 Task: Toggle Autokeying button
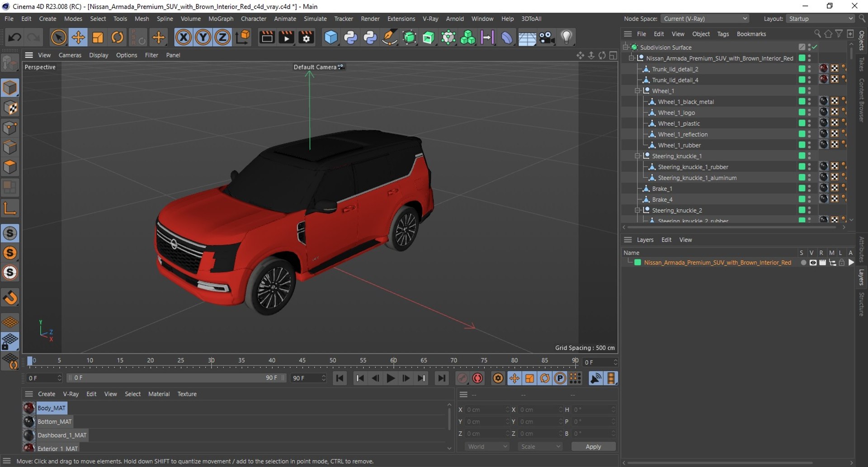(x=477, y=378)
